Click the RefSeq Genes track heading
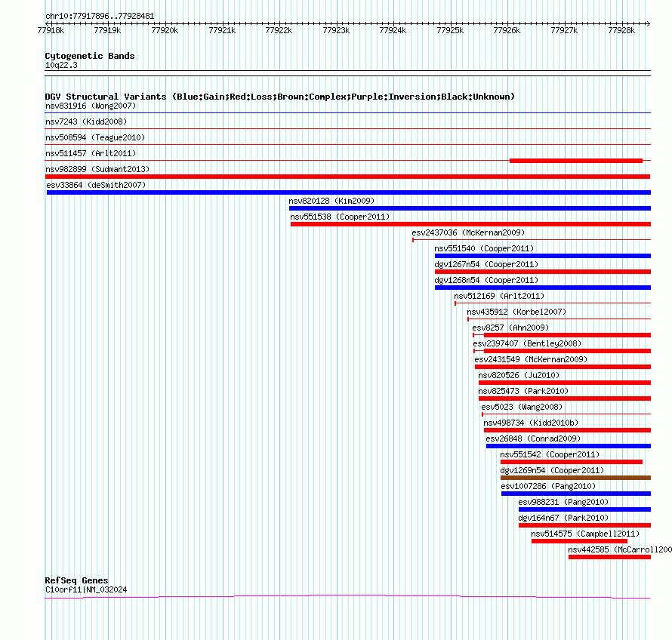672x640 pixels. (x=77, y=580)
